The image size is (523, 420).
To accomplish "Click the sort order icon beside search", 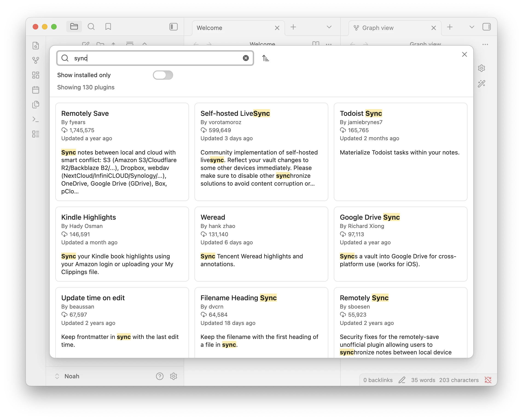I will tap(265, 58).
